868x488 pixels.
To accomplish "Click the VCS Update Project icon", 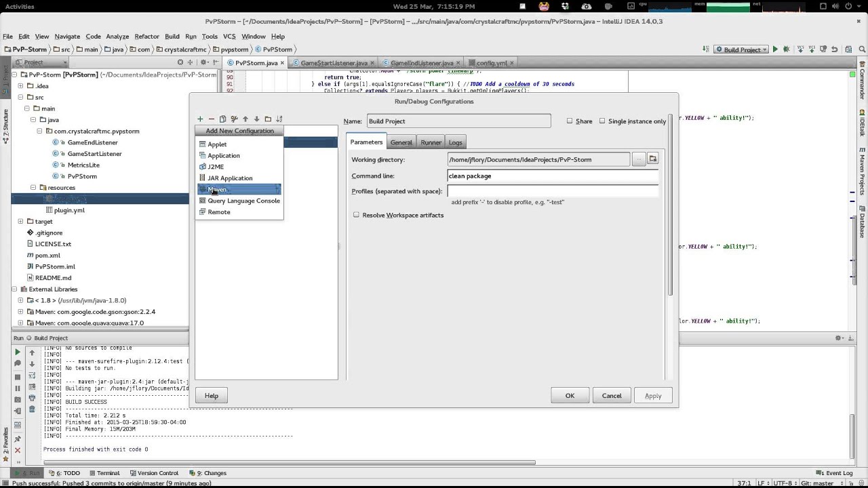I will pos(801,49).
